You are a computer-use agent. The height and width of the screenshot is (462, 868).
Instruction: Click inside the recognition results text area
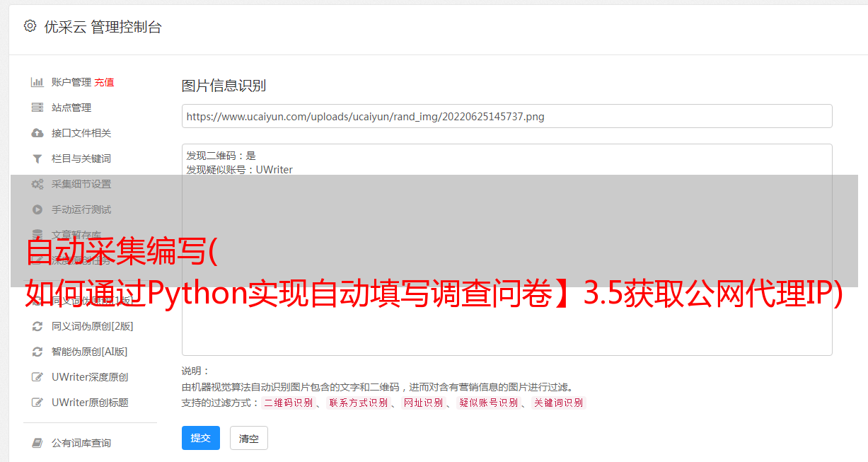tap(507, 249)
